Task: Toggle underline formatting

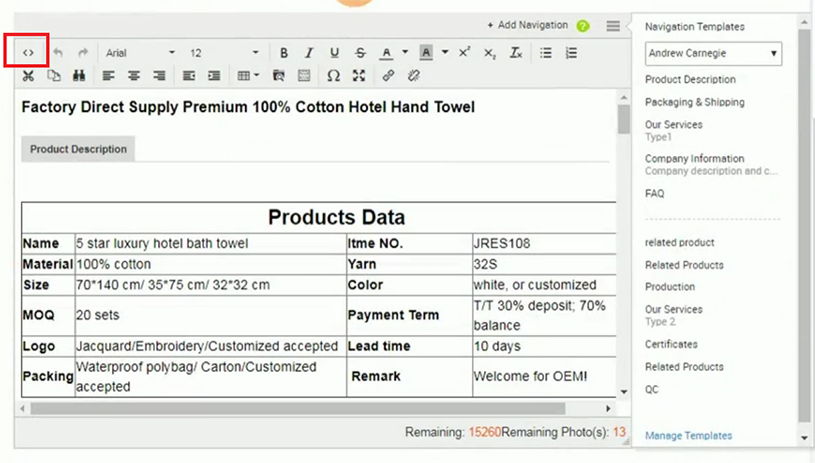Action: (334, 53)
